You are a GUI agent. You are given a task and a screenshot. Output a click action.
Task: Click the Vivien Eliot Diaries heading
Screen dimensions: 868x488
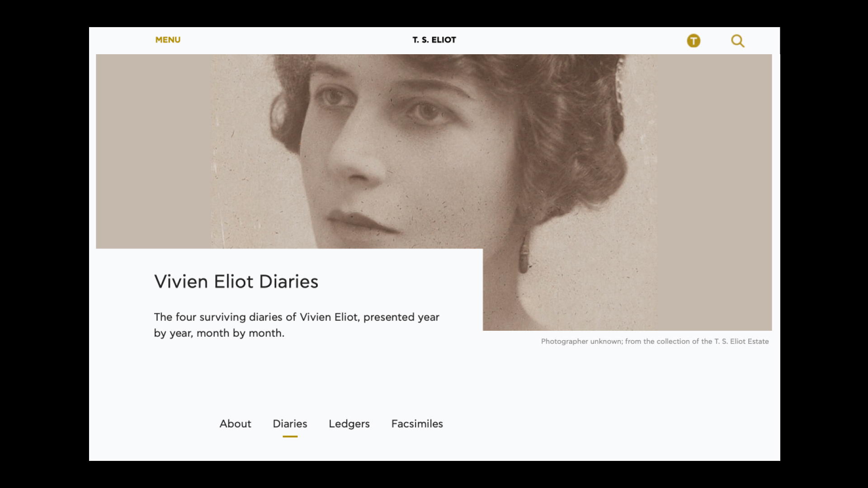coord(236,282)
